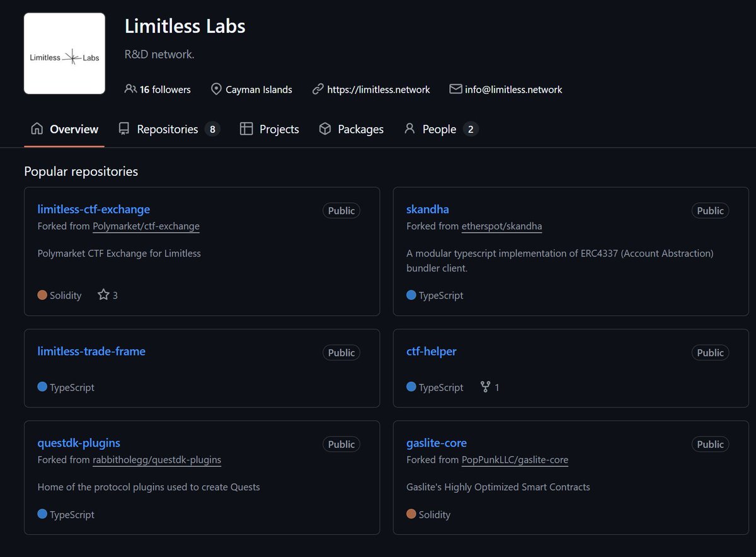Click the Repositories book icon
This screenshot has height=557, width=756.
pos(124,129)
